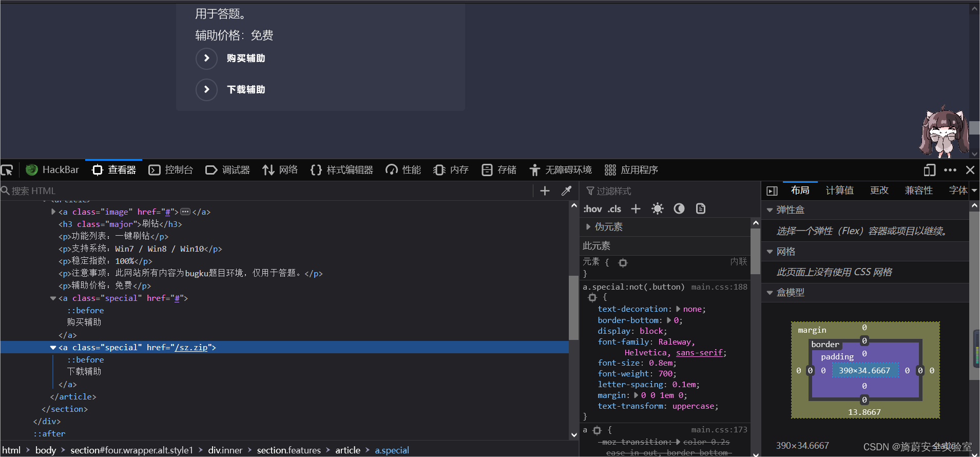Viewport: 980px width, 457px height.
Task: Switch to the 兼容性 compatibility tab
Action: click(x=919, y=191)
